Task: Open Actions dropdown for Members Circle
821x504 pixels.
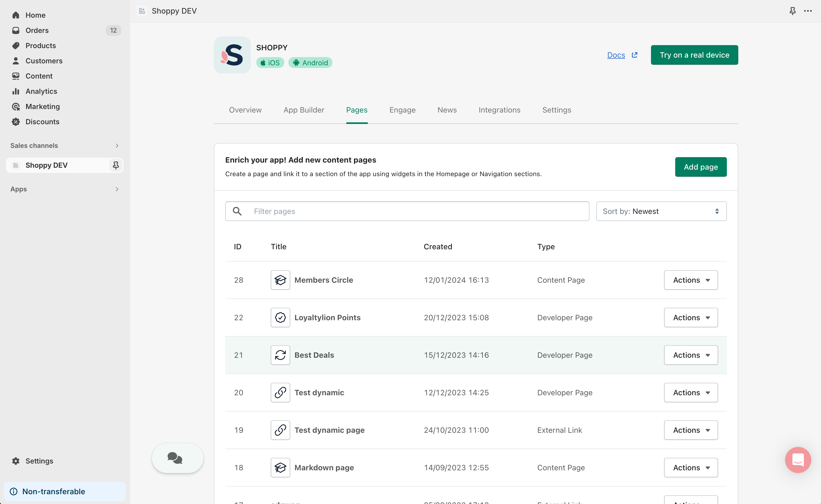Action: (691, 280)
